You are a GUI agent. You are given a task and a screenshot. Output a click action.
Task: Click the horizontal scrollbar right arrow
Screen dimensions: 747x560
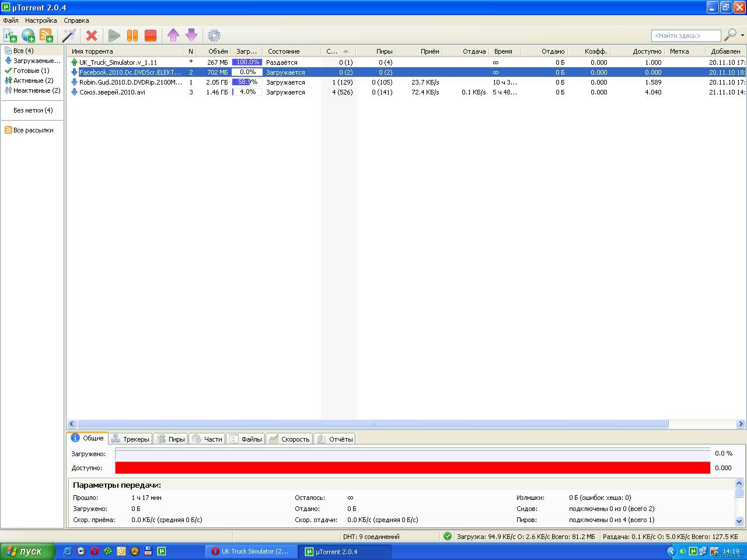[x=741, y=424]
